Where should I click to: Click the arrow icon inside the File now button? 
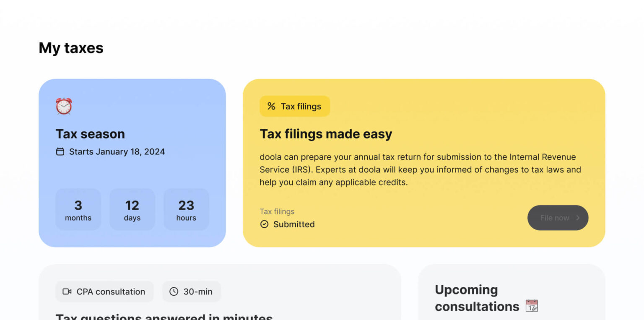click(x=578, y=218)
